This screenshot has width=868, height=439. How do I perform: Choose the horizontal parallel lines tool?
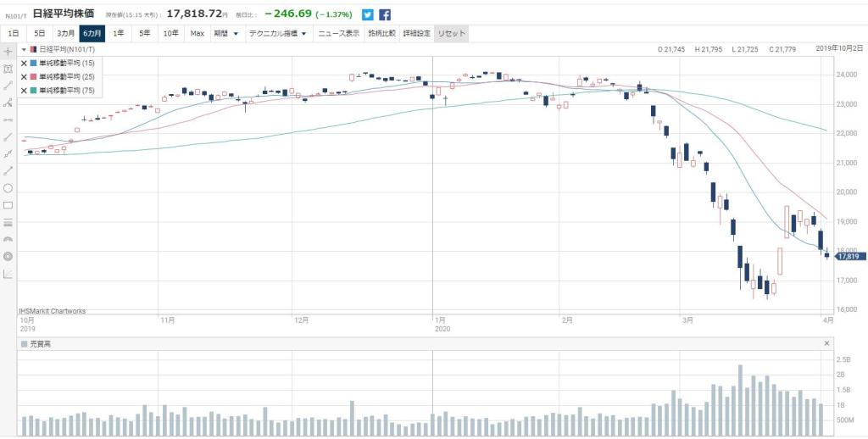[8, 223]
